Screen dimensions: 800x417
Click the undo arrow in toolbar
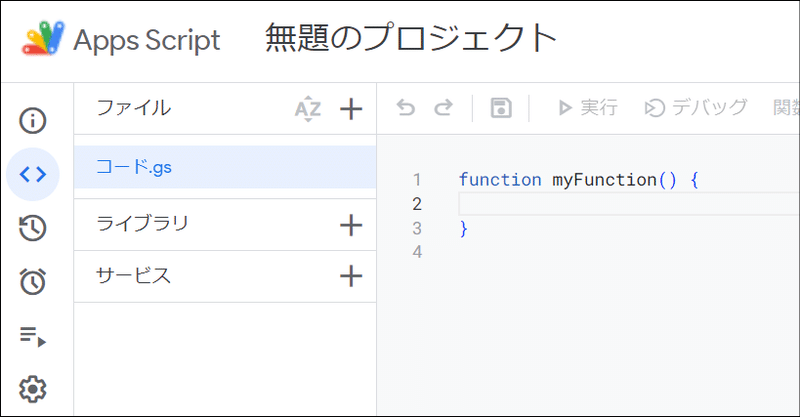click(405, 108)
